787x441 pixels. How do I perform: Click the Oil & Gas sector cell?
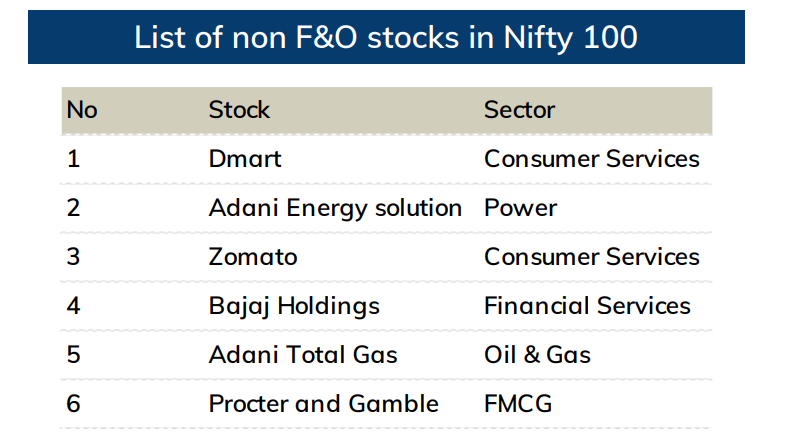click(537, 354)
